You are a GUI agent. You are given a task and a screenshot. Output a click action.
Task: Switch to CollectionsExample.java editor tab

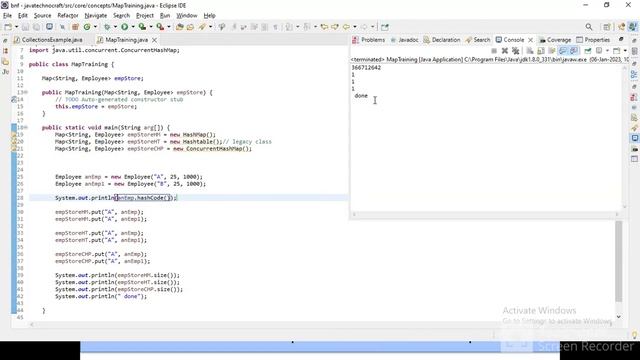click(48, 40)
